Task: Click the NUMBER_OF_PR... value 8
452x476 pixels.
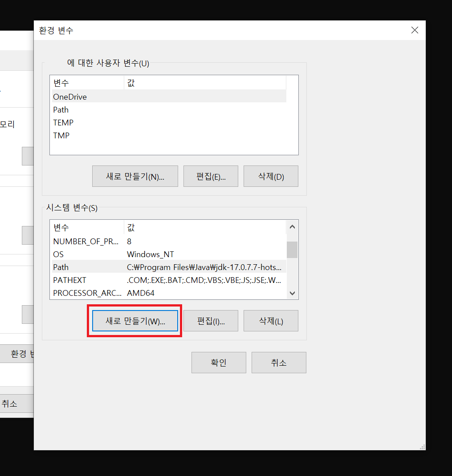Action: [x=129, y=242]
